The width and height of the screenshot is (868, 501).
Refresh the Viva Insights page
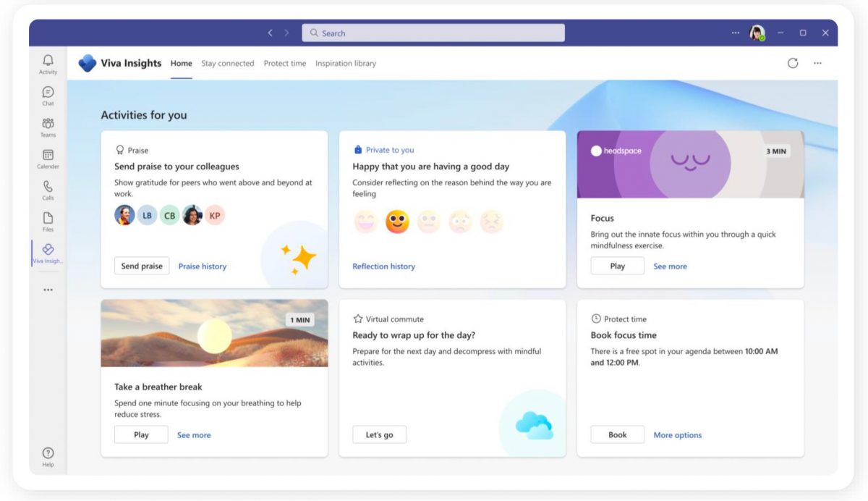(793, 63)
